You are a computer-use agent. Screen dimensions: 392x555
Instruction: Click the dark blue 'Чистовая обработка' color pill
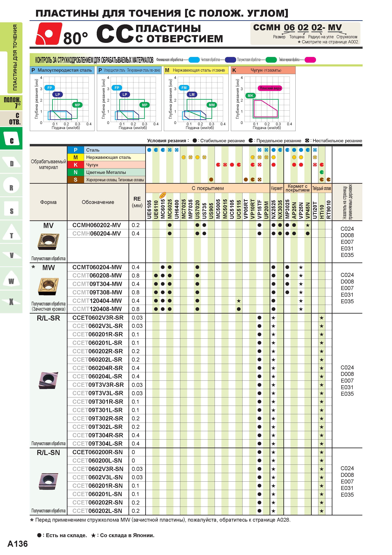coord(230,60)
